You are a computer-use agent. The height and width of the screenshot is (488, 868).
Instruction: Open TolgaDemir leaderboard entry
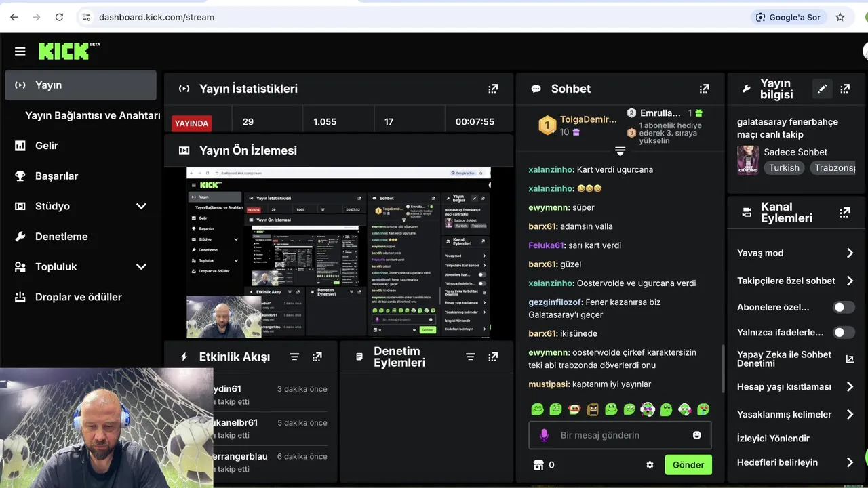tap(578, 125)
